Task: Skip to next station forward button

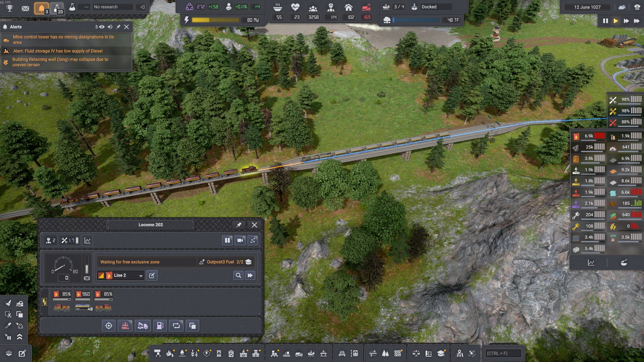Action: point(250,276)
